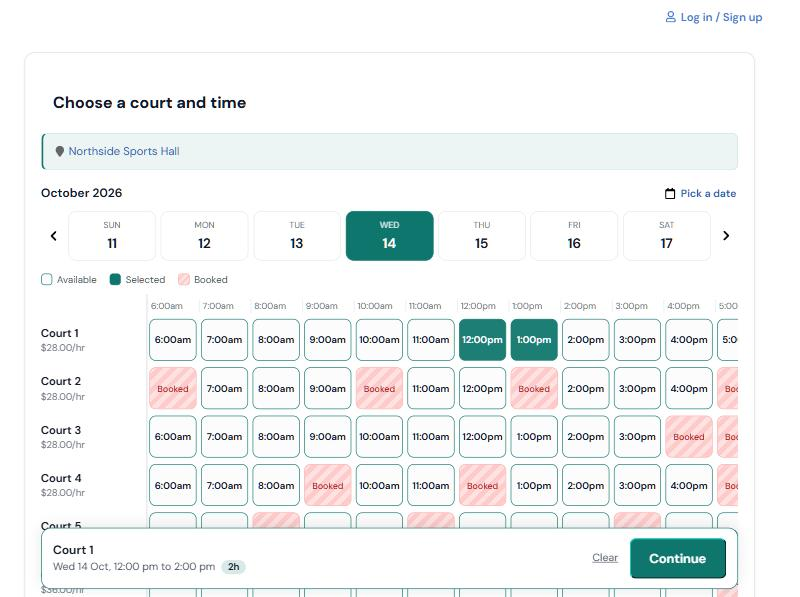Open the Pick a date picker
800x597 pixels.
click(701, 193)
